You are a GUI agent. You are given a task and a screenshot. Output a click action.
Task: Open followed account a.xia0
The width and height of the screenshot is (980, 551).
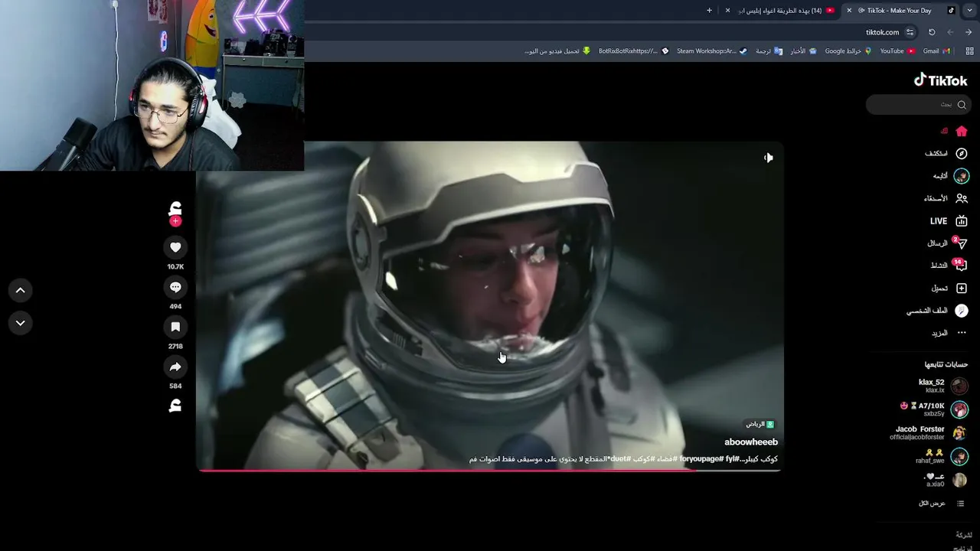946,481
